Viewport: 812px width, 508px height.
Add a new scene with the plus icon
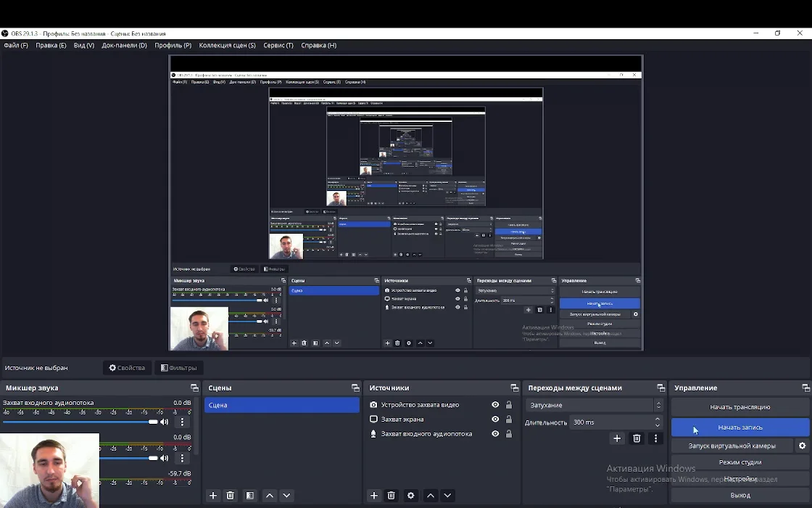click(213, 496)
